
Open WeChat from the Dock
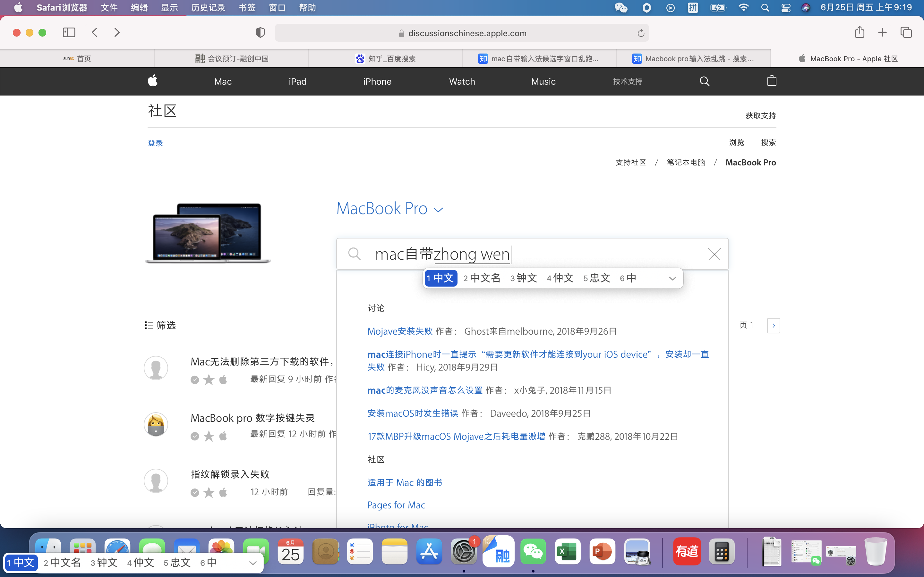click(533, 551)
